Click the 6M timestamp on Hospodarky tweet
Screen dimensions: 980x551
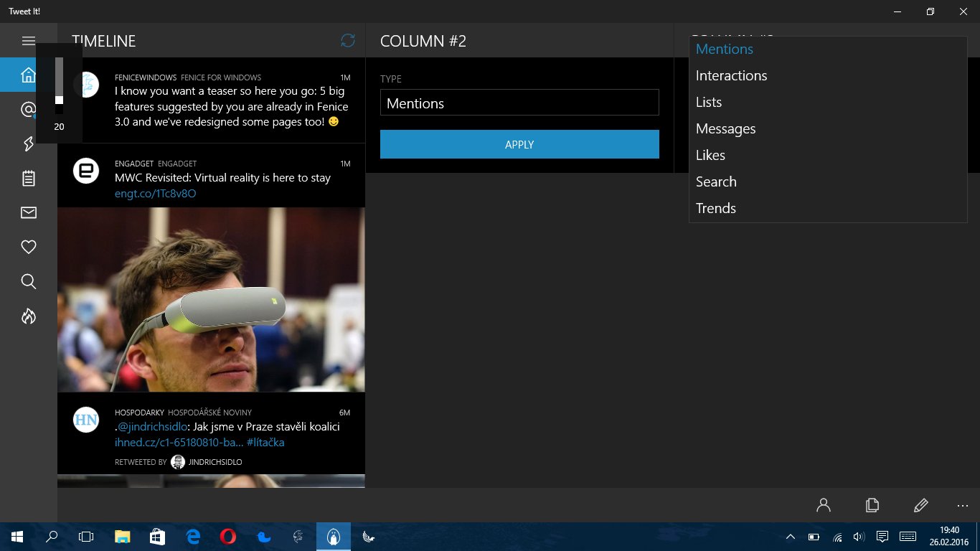pyautogui.click(x=344, y=413)
